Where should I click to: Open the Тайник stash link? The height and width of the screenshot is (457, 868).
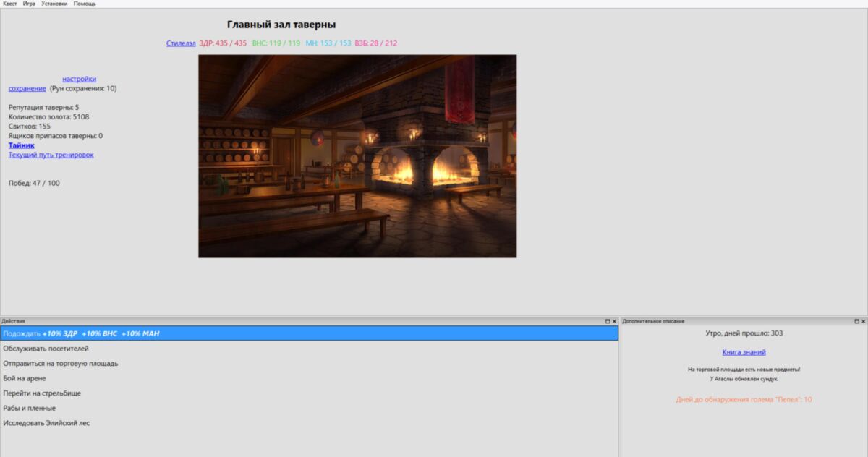point(21,145)
